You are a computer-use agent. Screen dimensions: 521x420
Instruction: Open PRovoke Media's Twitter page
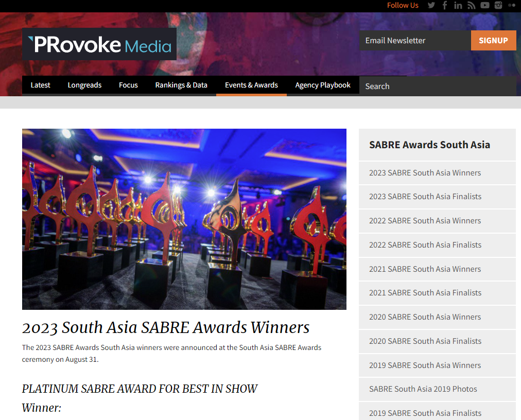431,5
